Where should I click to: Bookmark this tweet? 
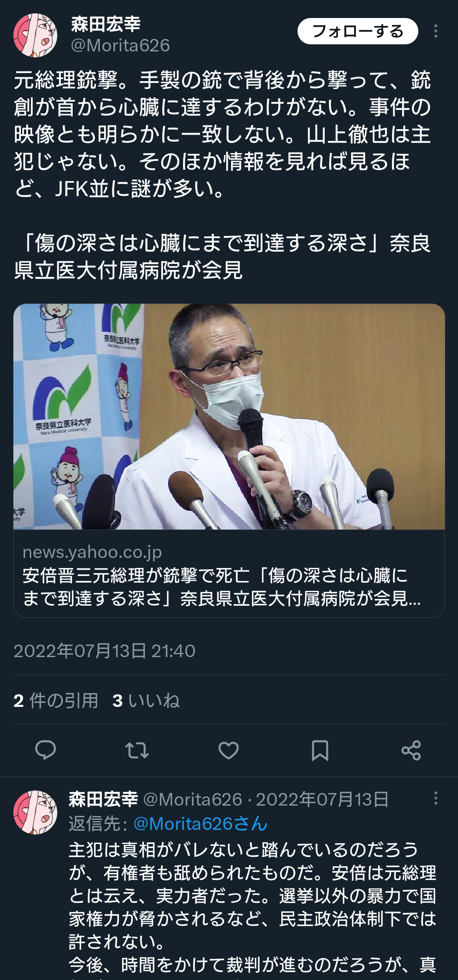(x=320, y=750)
